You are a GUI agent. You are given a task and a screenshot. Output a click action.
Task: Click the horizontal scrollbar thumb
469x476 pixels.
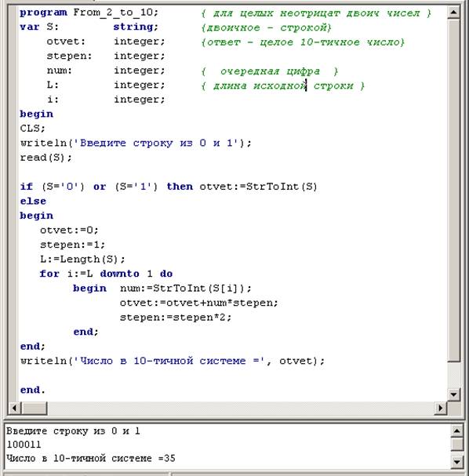(x=35, y=408)
